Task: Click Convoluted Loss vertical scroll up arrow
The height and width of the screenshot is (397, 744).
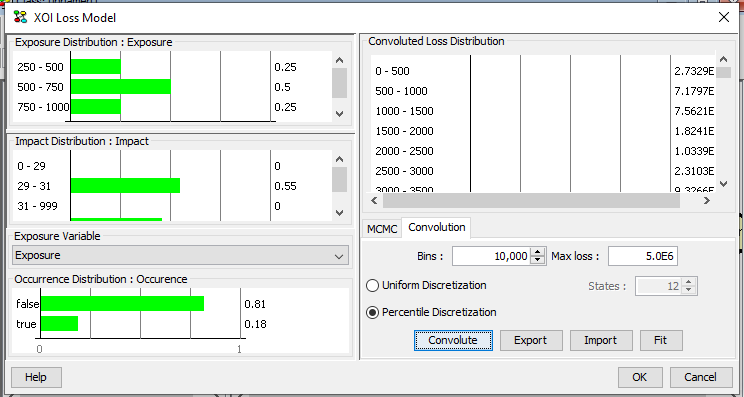Action: (x=723, y=60)
